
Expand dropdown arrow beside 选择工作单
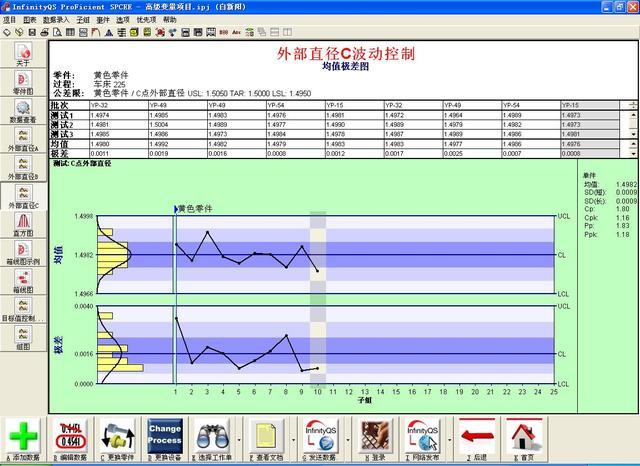(239, 440)
